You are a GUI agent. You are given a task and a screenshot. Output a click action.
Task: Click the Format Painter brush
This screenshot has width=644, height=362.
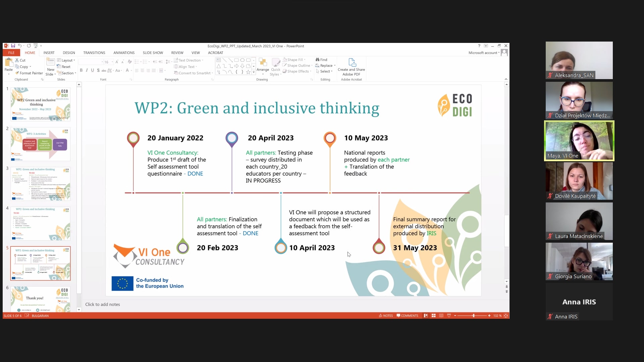[x=29, y=73]
